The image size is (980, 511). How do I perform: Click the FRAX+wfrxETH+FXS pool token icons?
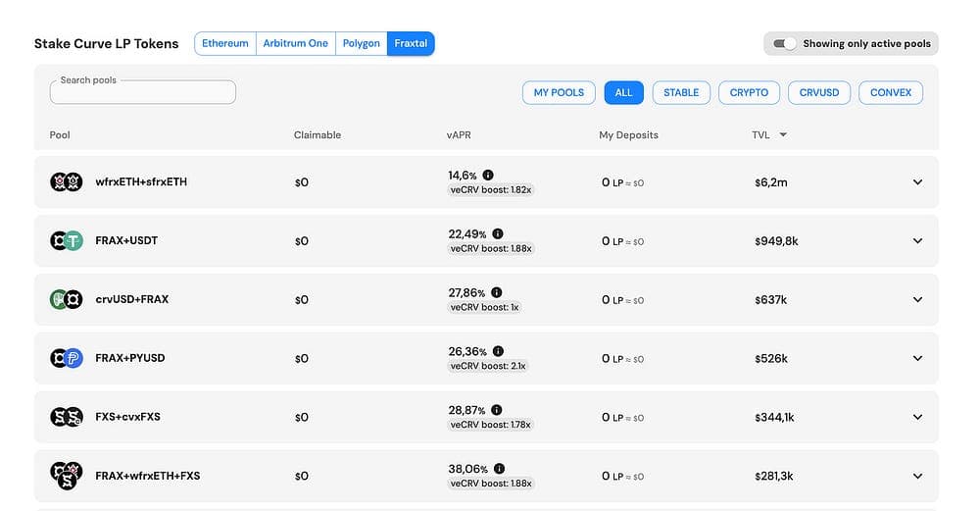[x=67, y=476]
